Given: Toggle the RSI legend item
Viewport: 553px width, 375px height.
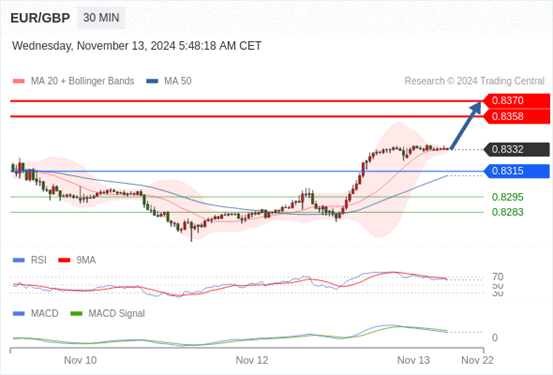Looking at the screenshot, I should pos(30,260).
